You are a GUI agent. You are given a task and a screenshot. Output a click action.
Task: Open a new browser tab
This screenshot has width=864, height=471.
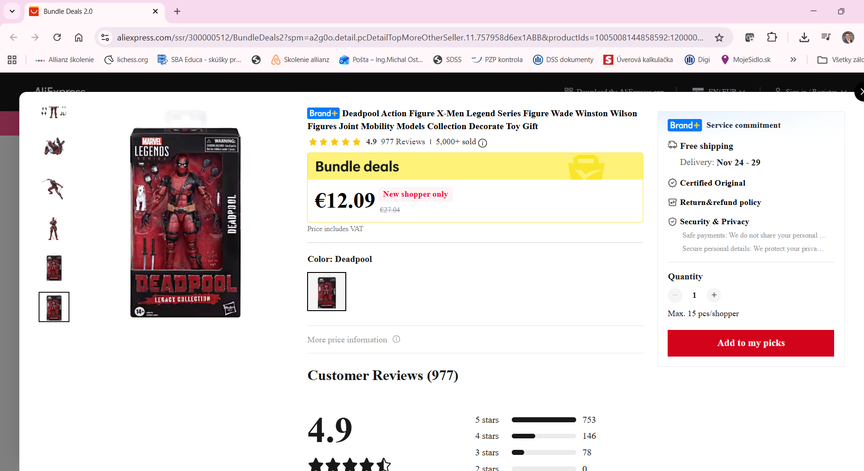(177, 11)
